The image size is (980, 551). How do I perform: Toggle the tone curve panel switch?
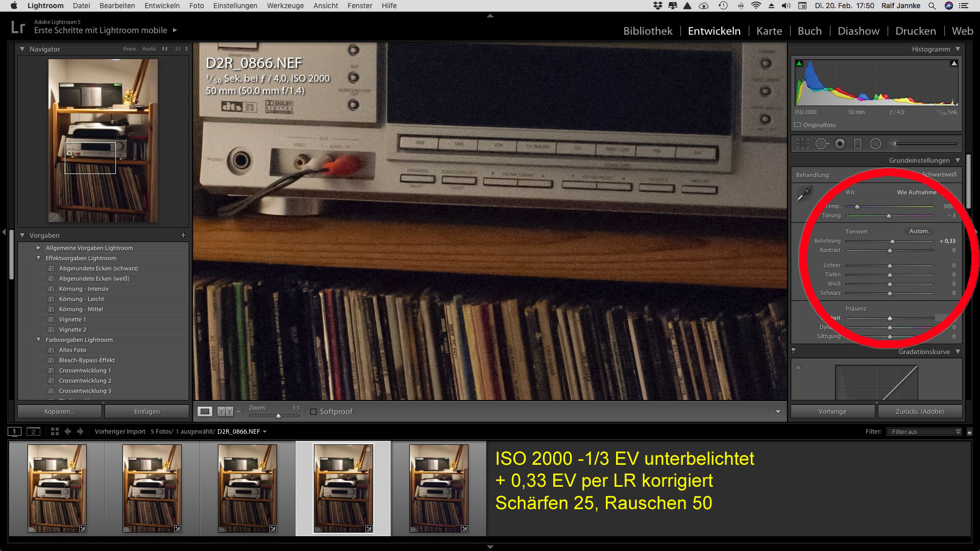(793, 351)
